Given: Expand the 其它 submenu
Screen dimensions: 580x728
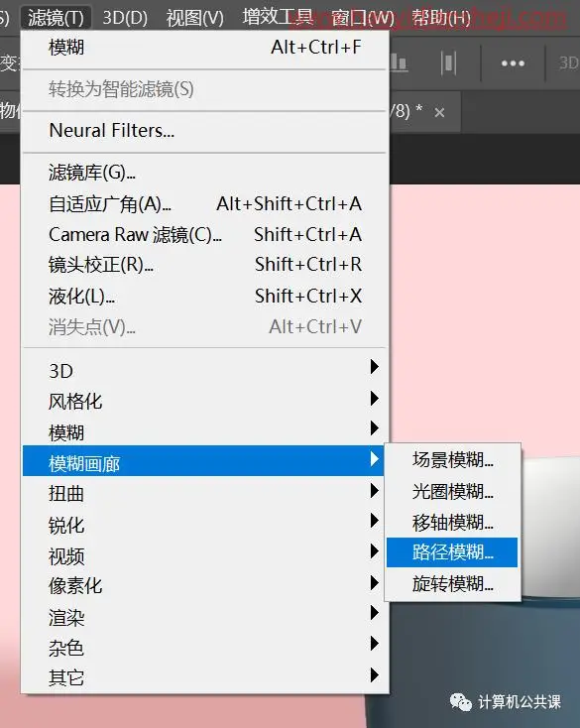Looking at the screenshot, I should (204, 677).
